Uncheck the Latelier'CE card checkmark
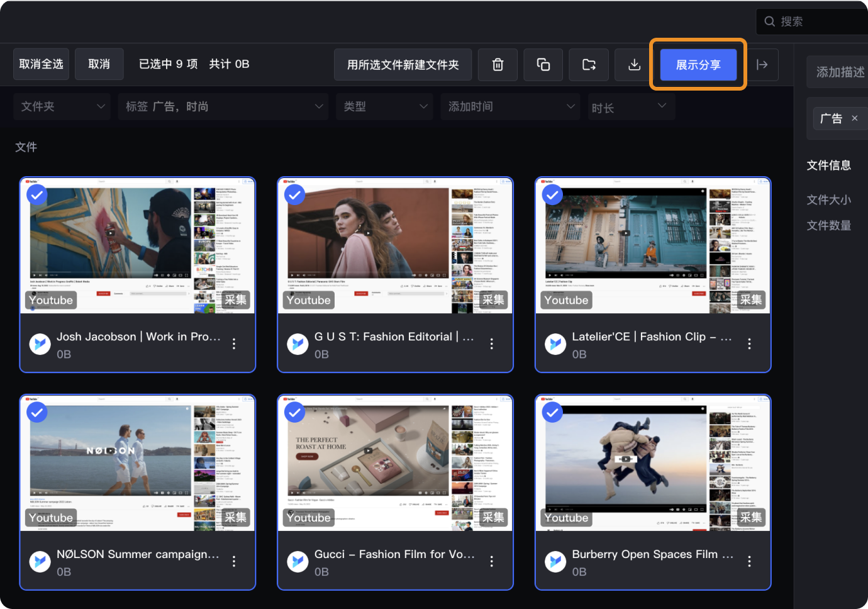Viewport: 868px width, 609px height. point(552,195)
